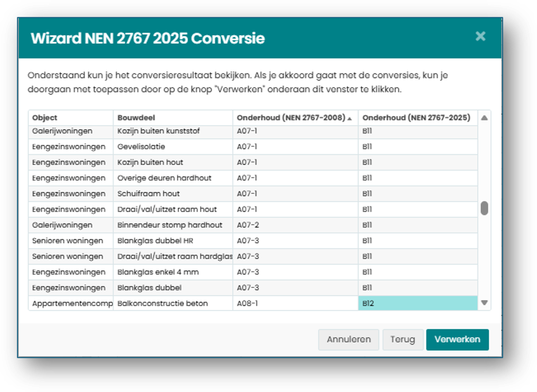537x392 pixels.
Task: Select the 'Draai/val/uitzet raam hardglas' cell
Action: coord(173,256)
